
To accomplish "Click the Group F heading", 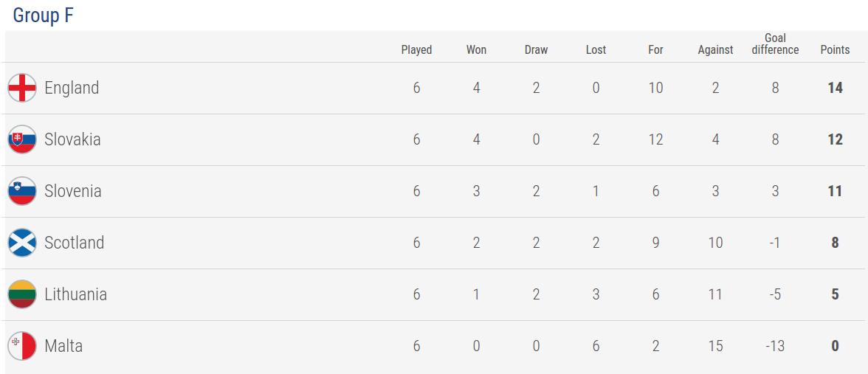I will (44, 15).
